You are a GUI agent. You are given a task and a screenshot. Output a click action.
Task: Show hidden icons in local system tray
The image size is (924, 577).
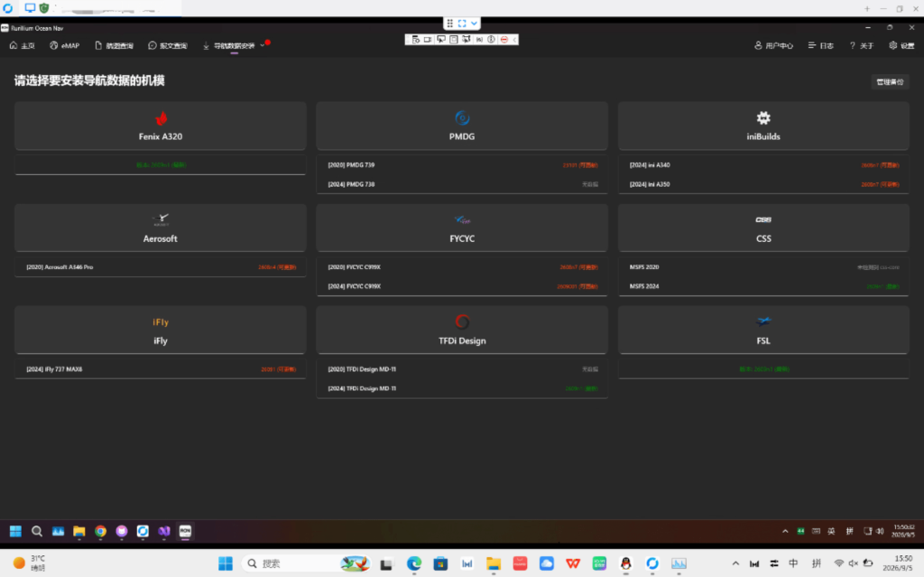(735, 563)
